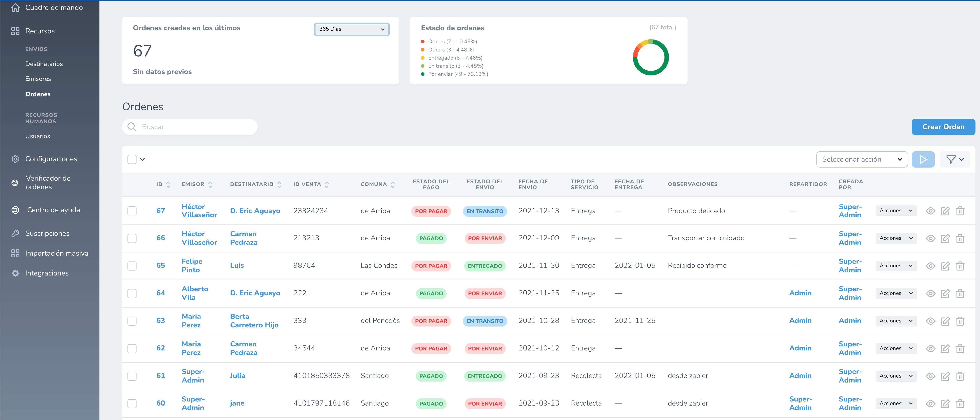The height and width of the screenshot is (420, 980).
Task: Open Acciones dropdown for order 62
Action: coord(895,348)
